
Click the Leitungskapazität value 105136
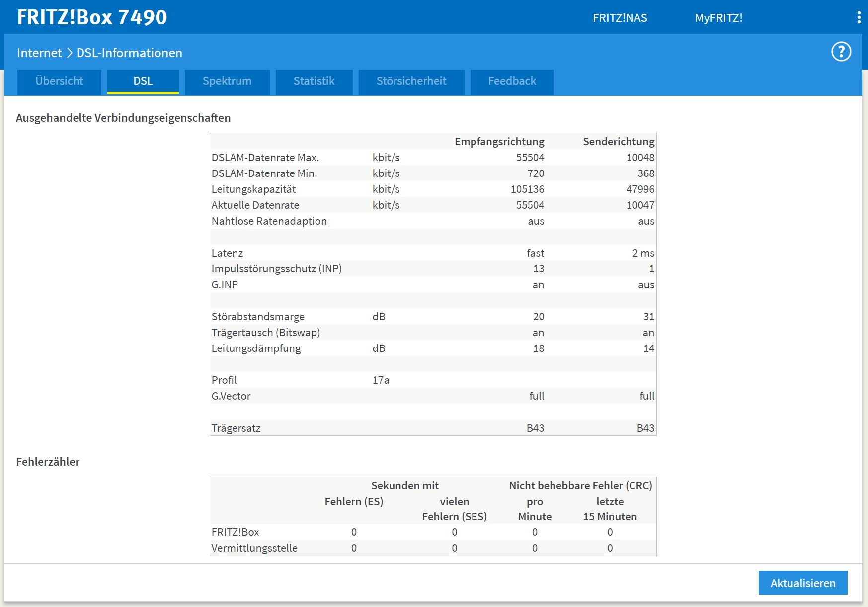coord(527,189)
